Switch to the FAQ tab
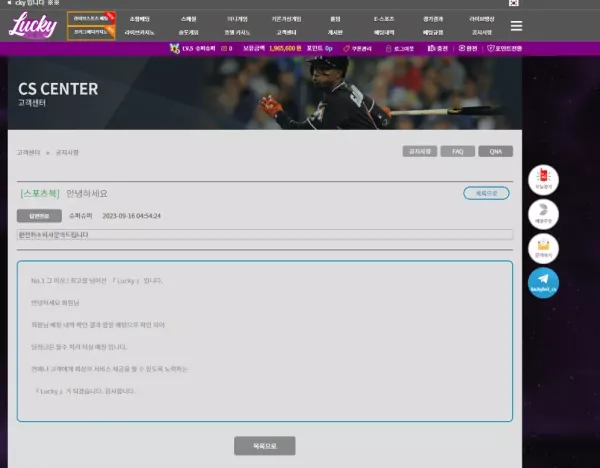Screen dimensions: 600x468 (x=458, y=152)
